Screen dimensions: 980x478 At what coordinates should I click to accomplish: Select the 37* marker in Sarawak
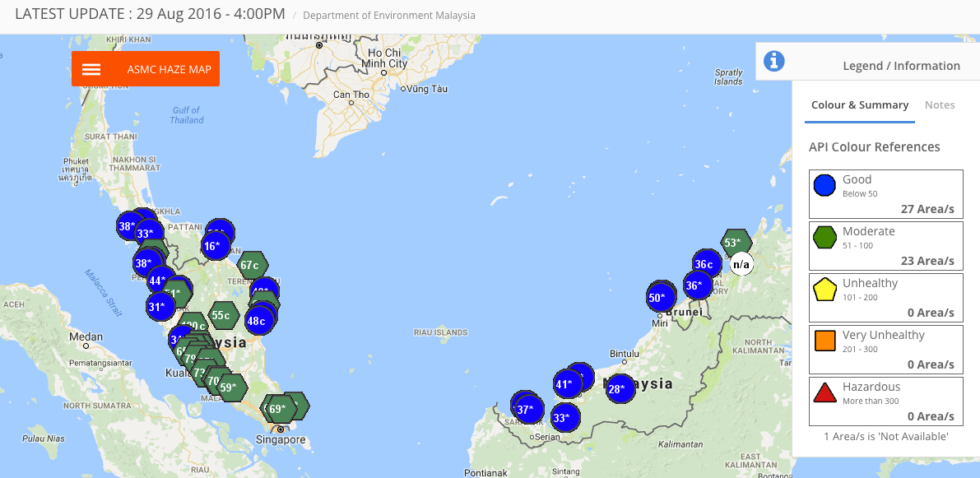click(528, 409)
